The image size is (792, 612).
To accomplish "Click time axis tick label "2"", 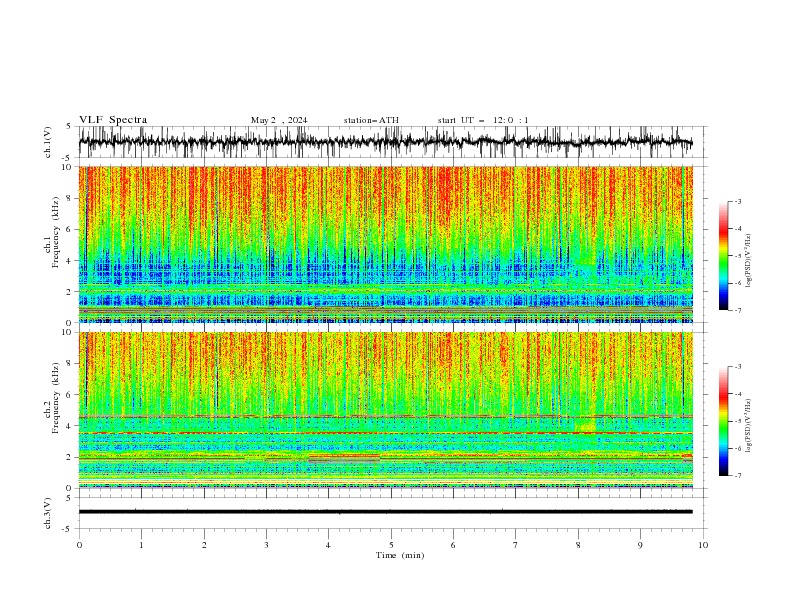I will point(204,545).
